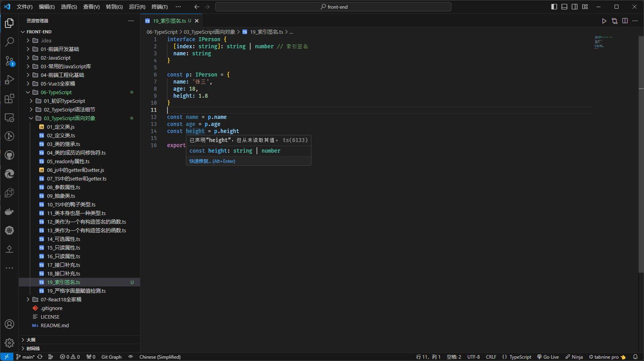Image resolution: width=644 pixels, height=361 pixels.
Task: Open the Source Control view
Action: (x=9, y=61)
